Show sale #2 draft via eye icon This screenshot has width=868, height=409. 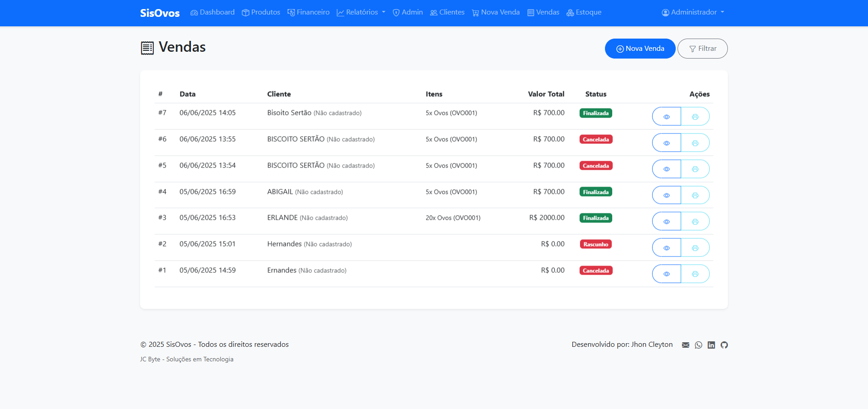pos(666,248)
